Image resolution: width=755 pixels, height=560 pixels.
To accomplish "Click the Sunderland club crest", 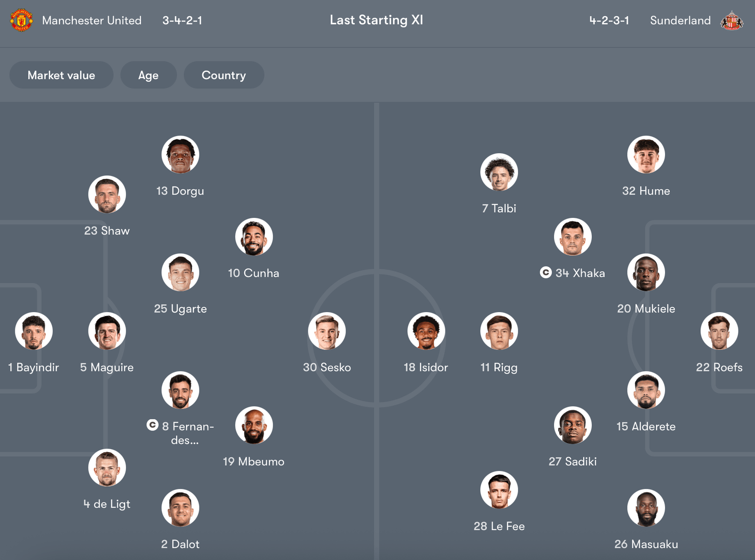I will pyautogui.click(x=731, y=20).
